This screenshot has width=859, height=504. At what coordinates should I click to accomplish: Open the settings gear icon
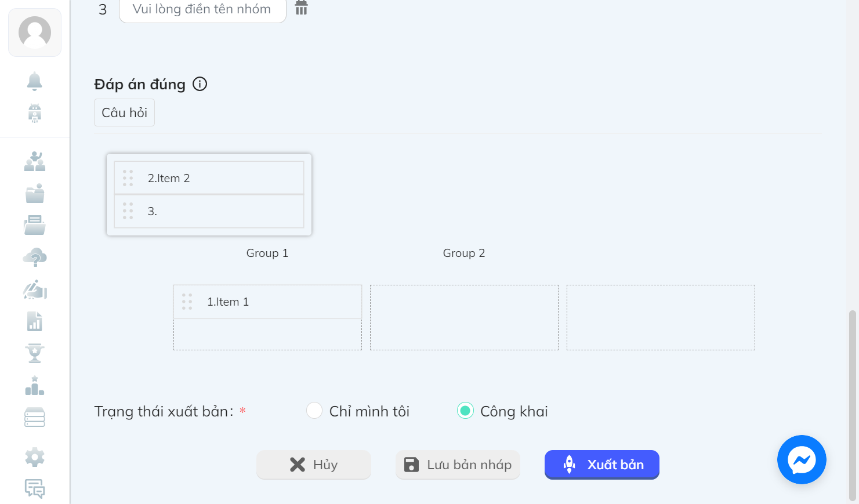(x=35, y=457)
